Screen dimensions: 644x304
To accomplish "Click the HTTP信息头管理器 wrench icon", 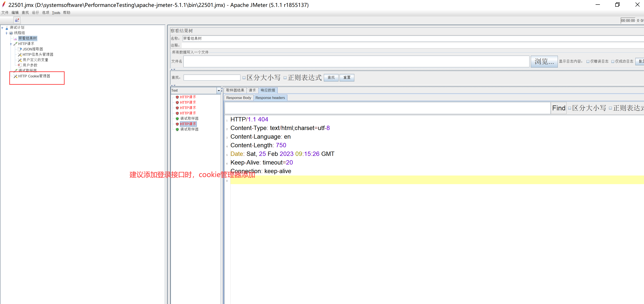I will (x=20, y=55).
